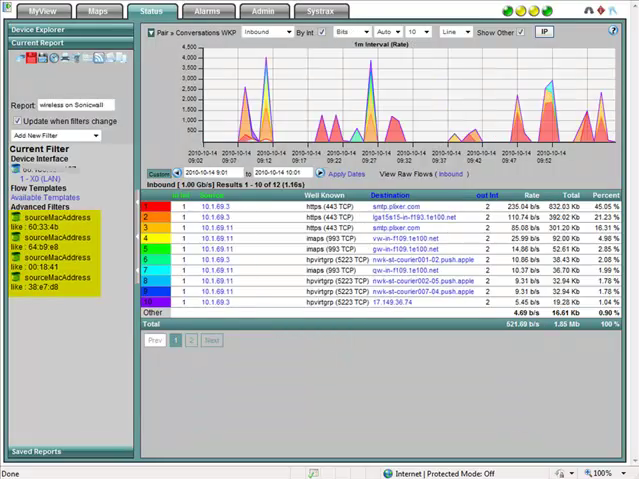This screenshot has height=479, width=639.
Task: Step time range backward with left arrow
Action: click(x=177, y=173)
